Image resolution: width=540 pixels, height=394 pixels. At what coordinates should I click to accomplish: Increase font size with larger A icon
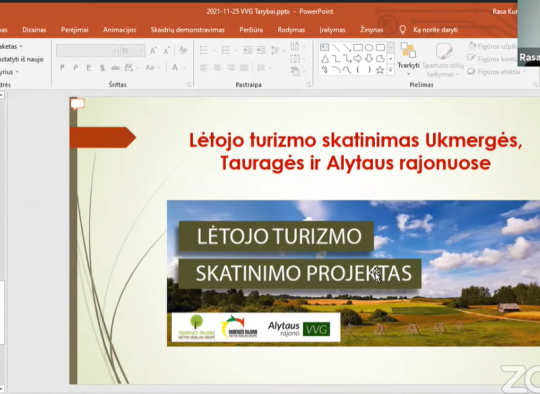click(153, 51)
